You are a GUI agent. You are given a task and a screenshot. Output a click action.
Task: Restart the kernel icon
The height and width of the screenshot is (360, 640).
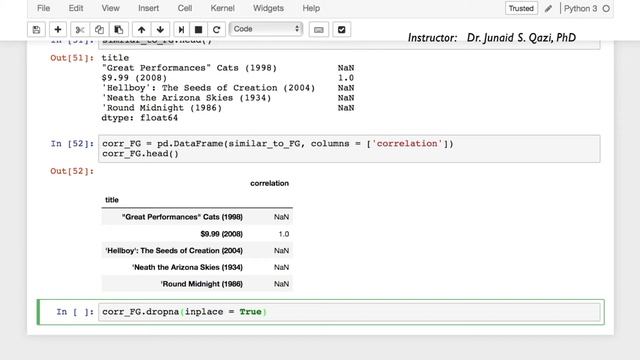[x=216, y=29]
